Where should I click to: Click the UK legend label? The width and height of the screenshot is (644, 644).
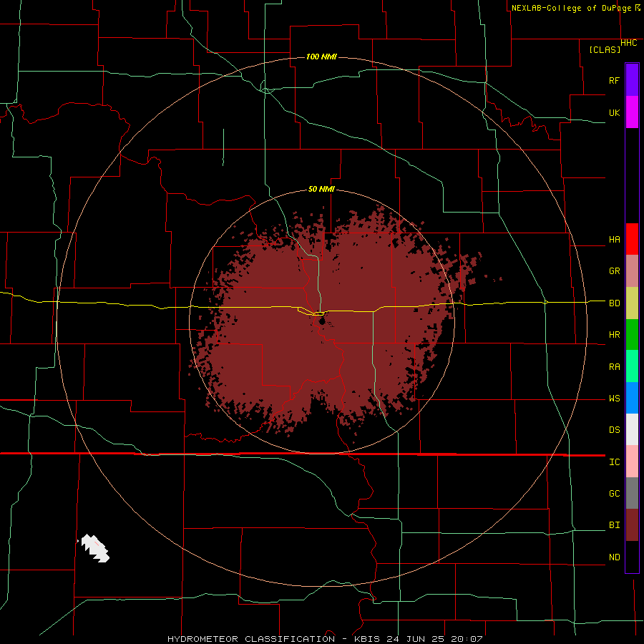[614, 112]
